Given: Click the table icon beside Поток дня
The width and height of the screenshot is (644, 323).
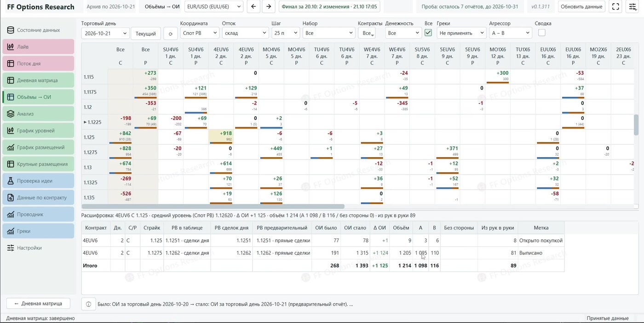Looking at the screenshot, I should (10, 63).
